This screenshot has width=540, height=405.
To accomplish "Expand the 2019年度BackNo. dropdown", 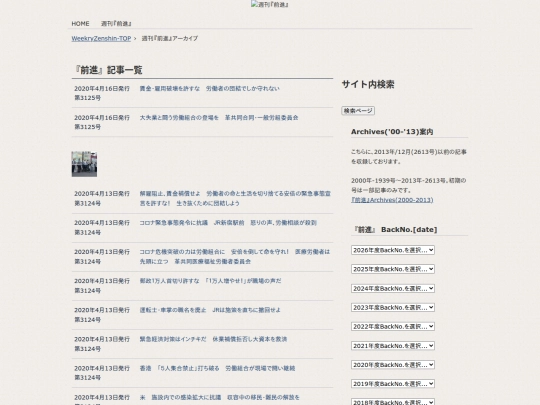I will (x=393, y=384).
